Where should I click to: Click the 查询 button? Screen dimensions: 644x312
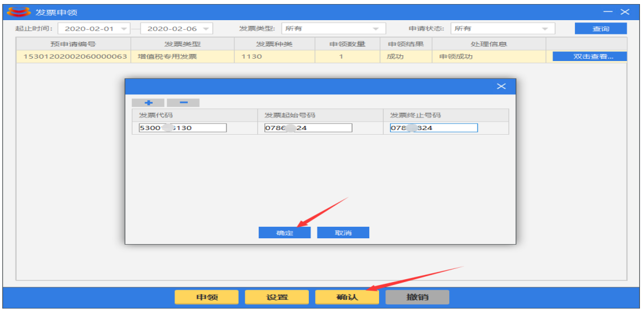click(x=600, y=29)
